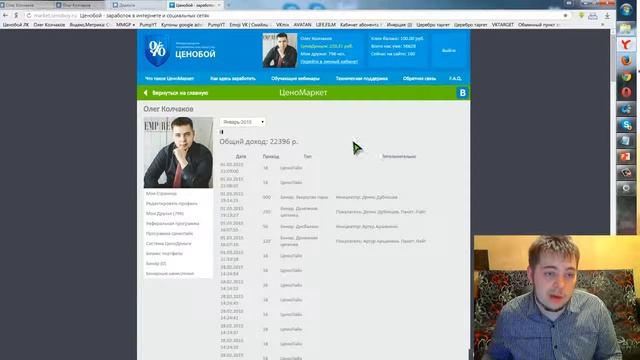Open Skype from the taskbar
The width and height of the screenshot is (640, 360).
(626, 124)
